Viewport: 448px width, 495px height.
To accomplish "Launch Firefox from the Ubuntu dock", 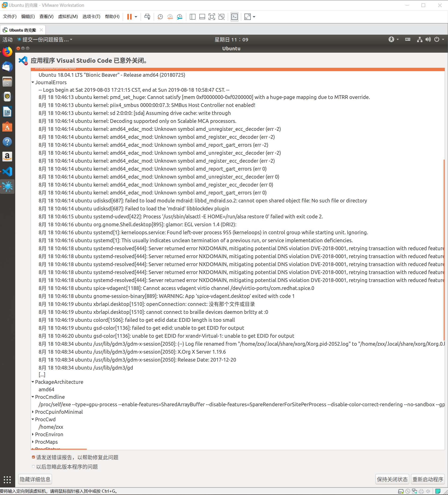I will point(7,52).
